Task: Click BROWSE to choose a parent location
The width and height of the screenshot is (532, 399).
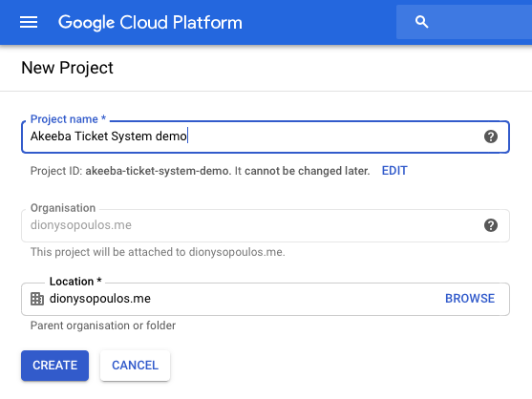Action: pyautogui.click(x=470, y=299)
